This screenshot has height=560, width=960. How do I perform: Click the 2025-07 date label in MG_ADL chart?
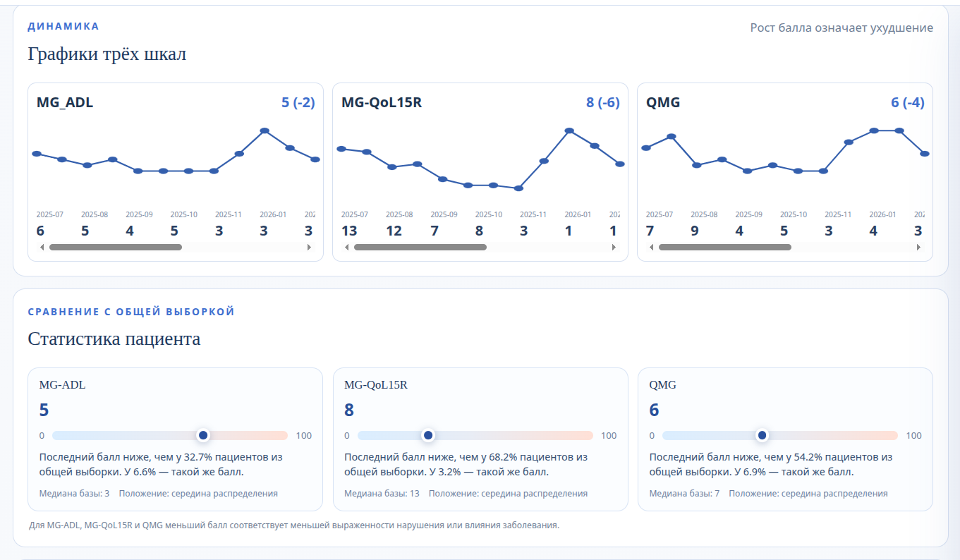pos(49,214)
